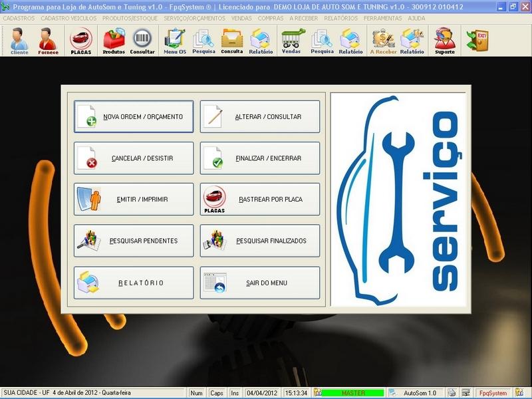The width and height of the screenshot is (532, 399).
Task: Choose FINALIZAR / ENCERRAR button
Action: 260,158
